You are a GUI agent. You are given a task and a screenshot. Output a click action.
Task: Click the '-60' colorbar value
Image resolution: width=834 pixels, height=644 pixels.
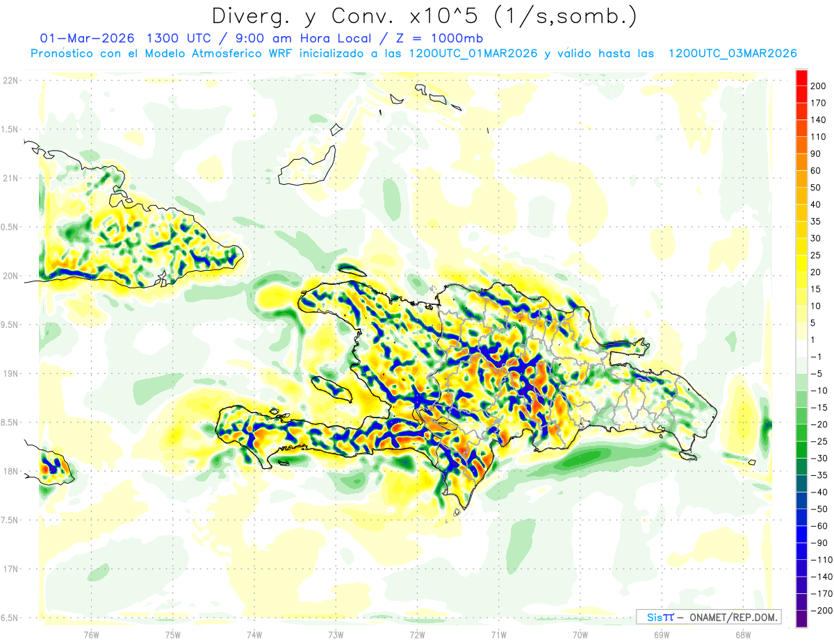click(821, 526)
